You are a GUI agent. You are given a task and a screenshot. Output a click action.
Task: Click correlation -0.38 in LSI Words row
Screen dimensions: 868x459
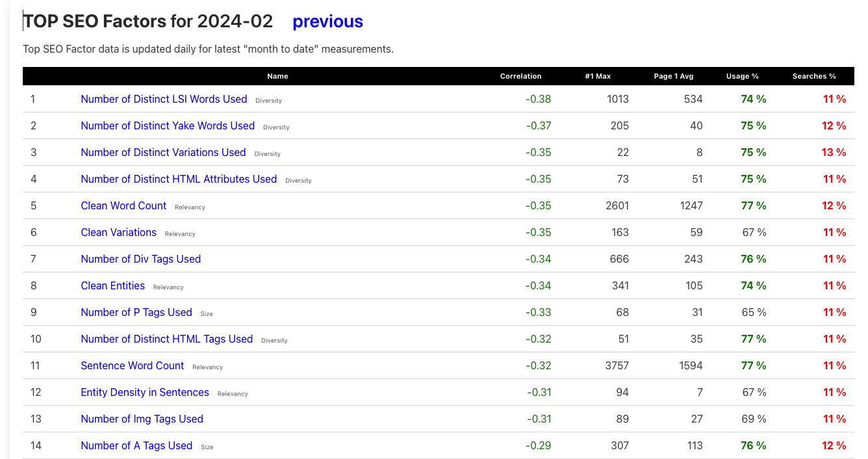click(x=538, y=99)
